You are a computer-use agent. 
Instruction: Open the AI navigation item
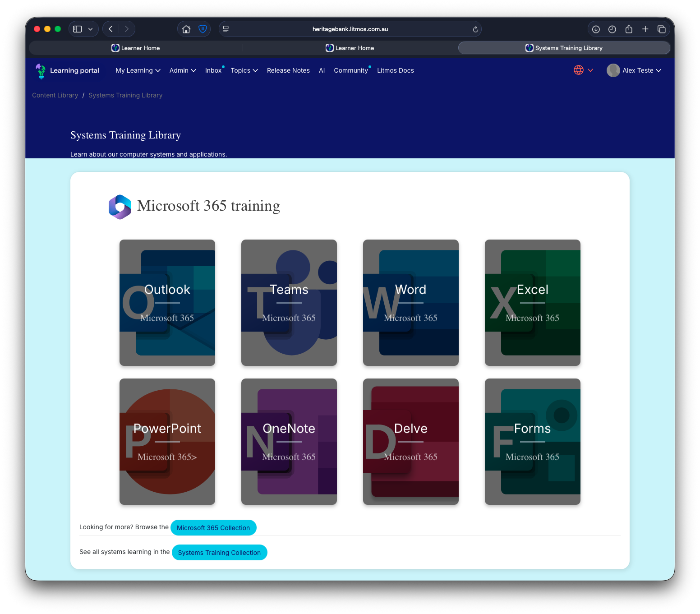coord(322,70)
